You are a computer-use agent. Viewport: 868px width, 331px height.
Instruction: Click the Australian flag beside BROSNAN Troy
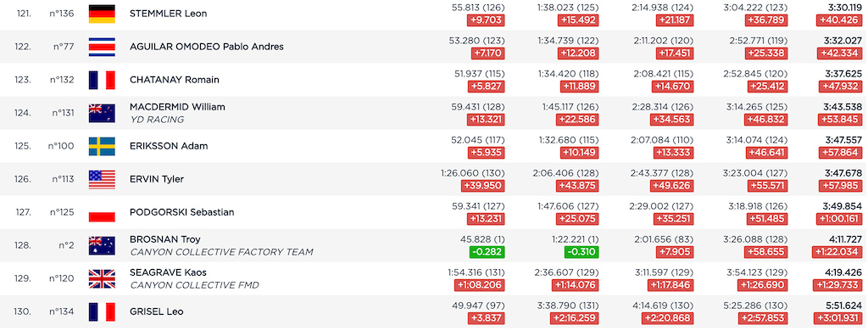coord(102,245)
